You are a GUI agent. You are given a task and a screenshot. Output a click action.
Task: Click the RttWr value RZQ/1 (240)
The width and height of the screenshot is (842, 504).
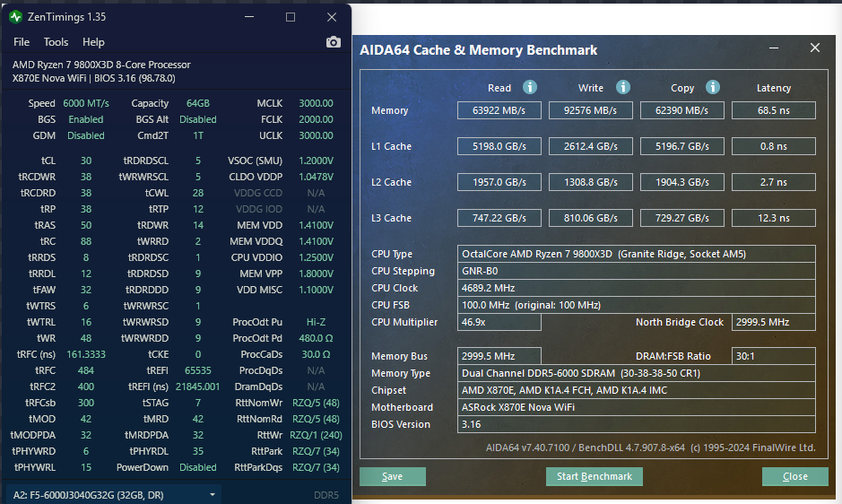pyautogui.click(x=316, y=435)
